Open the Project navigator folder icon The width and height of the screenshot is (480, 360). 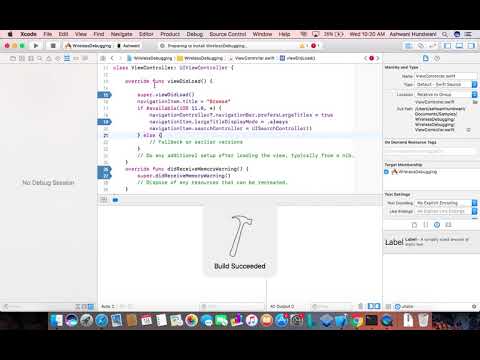coord(13,58)
